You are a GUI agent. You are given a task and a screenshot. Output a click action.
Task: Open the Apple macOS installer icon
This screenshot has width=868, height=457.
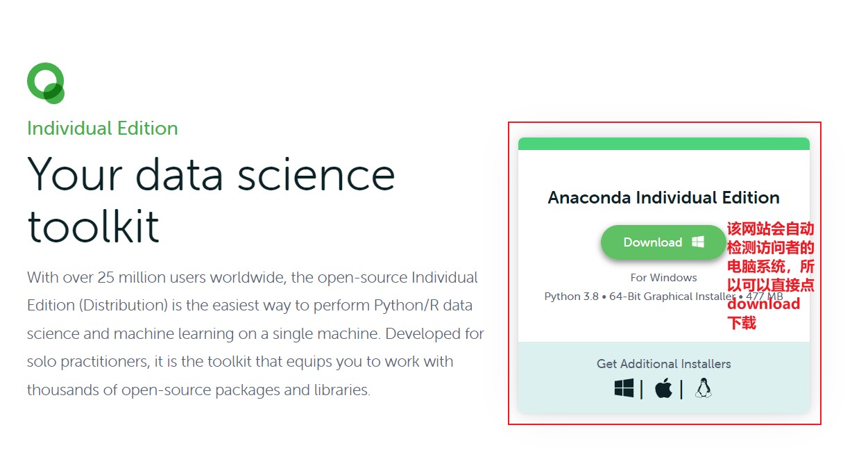[663, 389]
